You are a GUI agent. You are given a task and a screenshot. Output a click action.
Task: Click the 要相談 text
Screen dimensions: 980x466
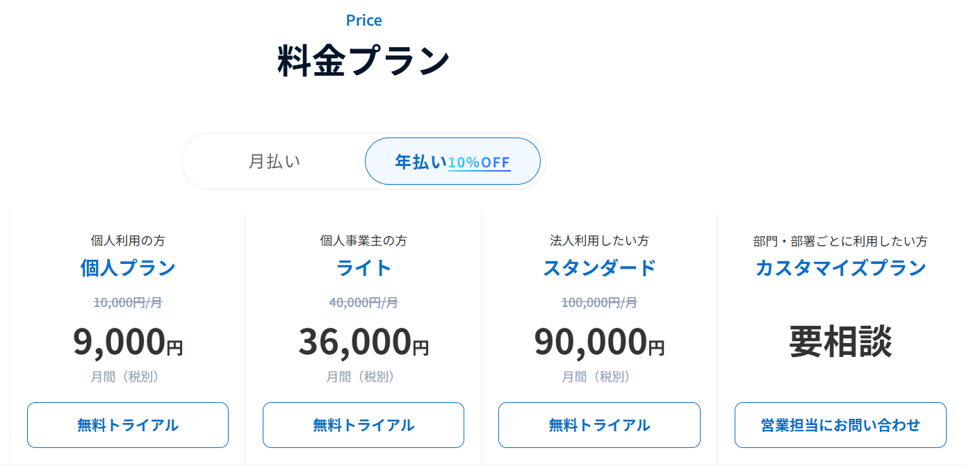tap(840, 342)
